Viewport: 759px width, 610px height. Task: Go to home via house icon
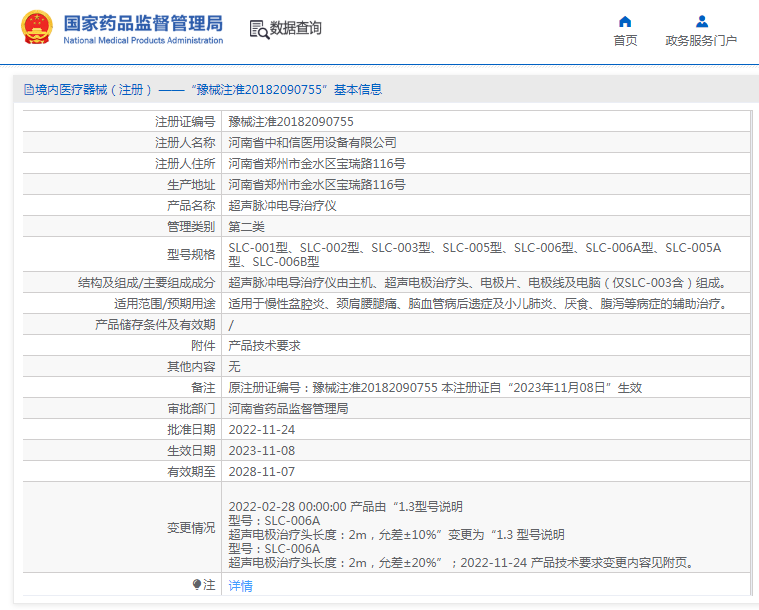coord(625,22)
